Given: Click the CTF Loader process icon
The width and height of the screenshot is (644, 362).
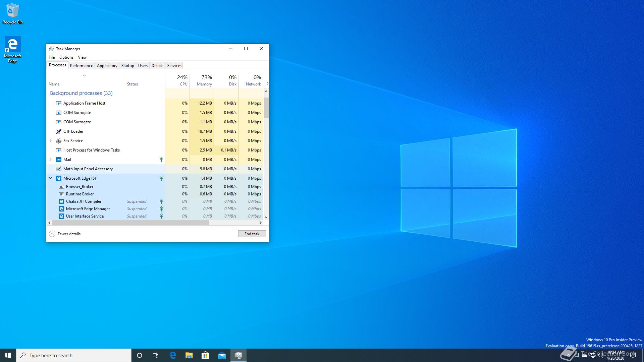Looking at the screenshot, I should point(59,131).
